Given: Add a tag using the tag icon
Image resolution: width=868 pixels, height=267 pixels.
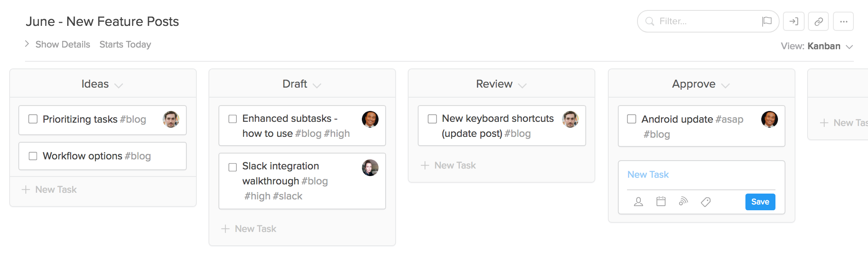Looking at the screenshot, I should tap(705, 202).
